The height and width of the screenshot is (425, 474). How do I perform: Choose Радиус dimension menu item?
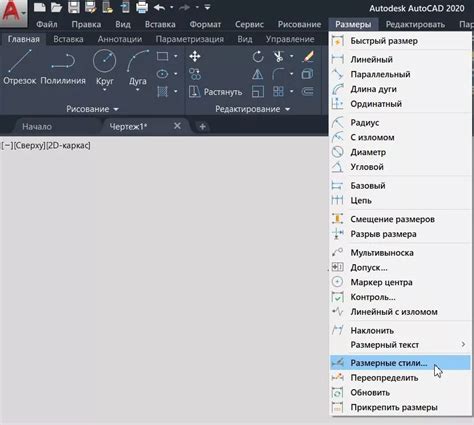[400, 123]
